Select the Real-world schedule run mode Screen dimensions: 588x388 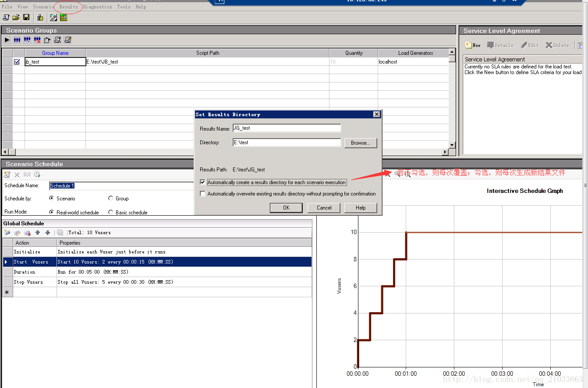point(52,212)
